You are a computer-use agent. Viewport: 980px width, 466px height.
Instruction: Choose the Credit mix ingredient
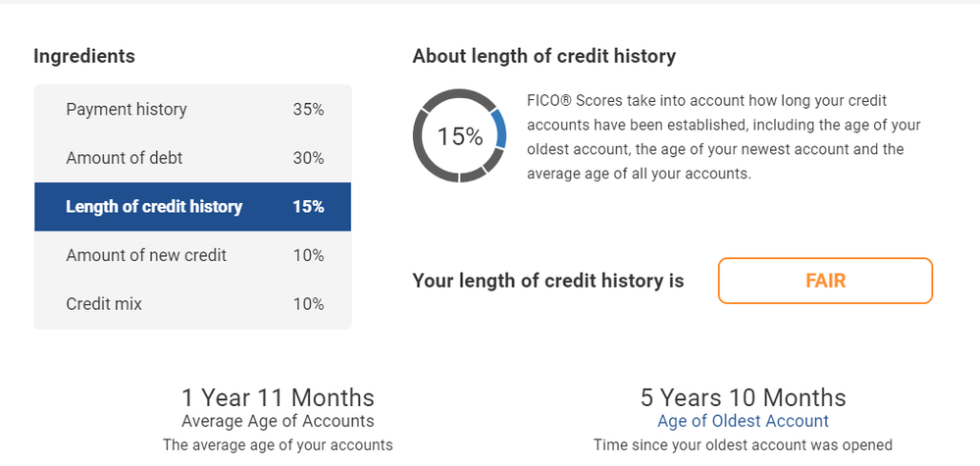coord(192,304)
